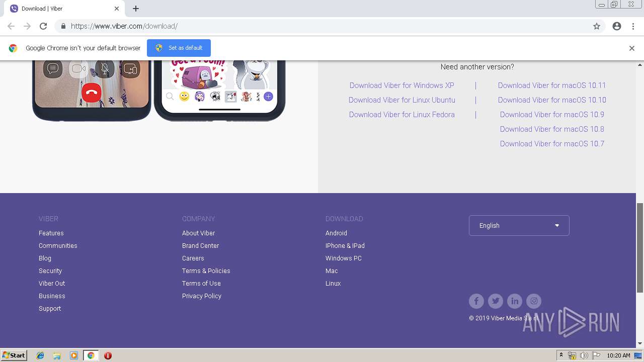Image resolution: width=644 pixels, height=362 pixels.
Task: Open the Windows PC download link
Action: pyautogui.click(x=344, y=258)
